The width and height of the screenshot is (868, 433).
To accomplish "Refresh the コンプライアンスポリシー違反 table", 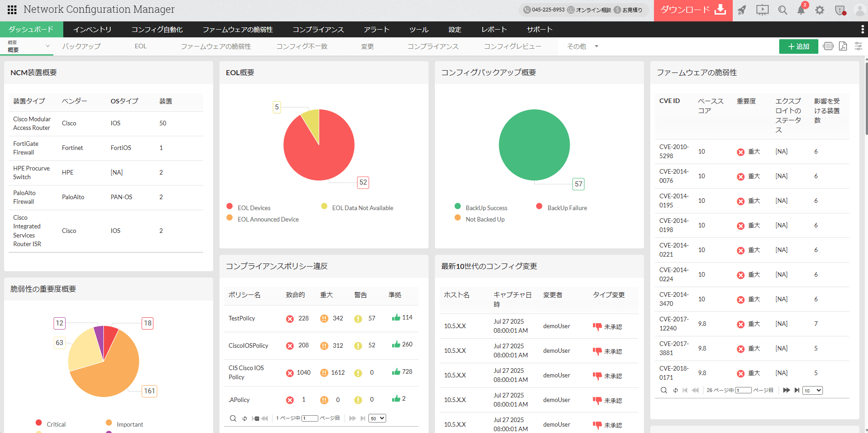I will 244,418.
